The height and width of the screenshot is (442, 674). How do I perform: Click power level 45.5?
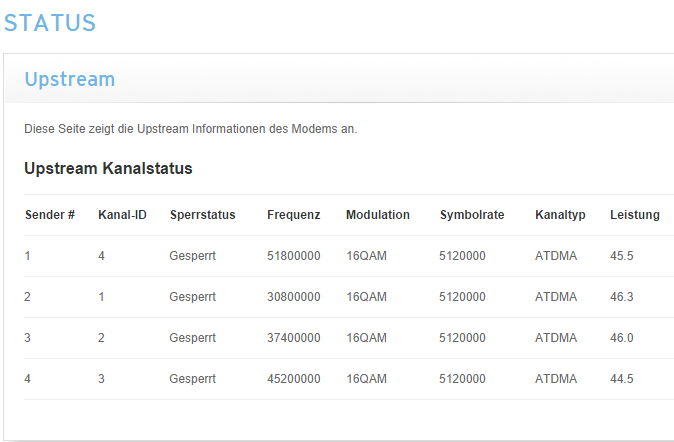(622, 256)
